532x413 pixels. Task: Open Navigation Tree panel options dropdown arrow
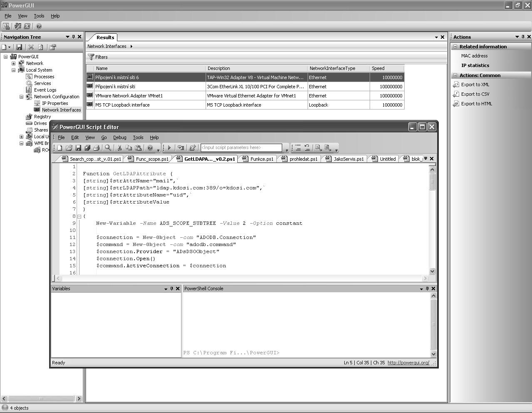pos(67,37)
